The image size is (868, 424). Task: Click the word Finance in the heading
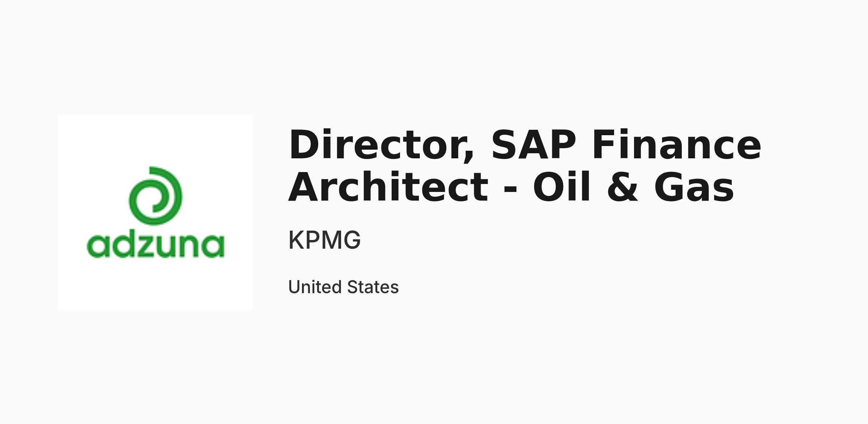click(x=677, y=145)
